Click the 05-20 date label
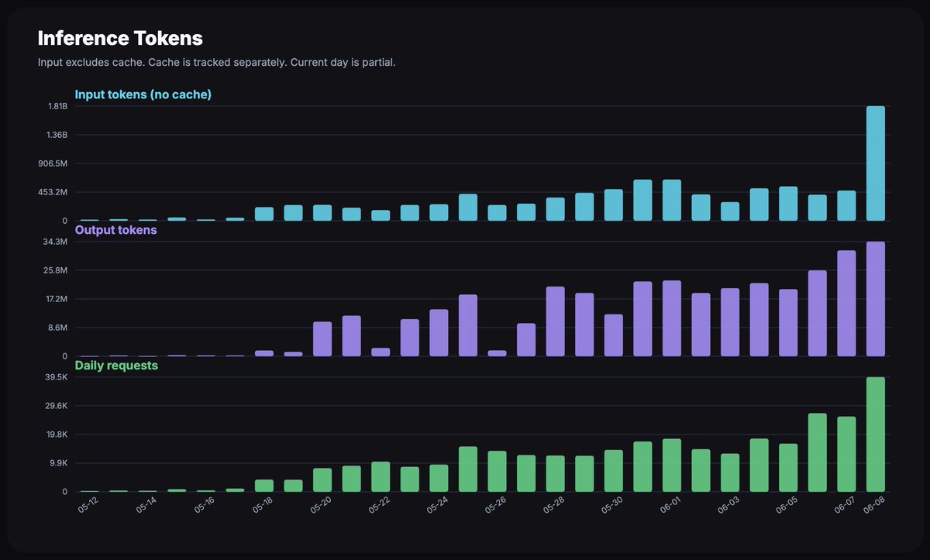The image size is (930, 560). point(320,506)
